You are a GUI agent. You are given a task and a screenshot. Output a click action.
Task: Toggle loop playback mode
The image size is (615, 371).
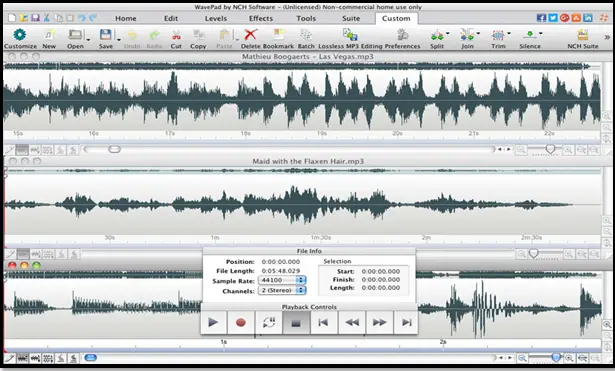tap(269, 322)
